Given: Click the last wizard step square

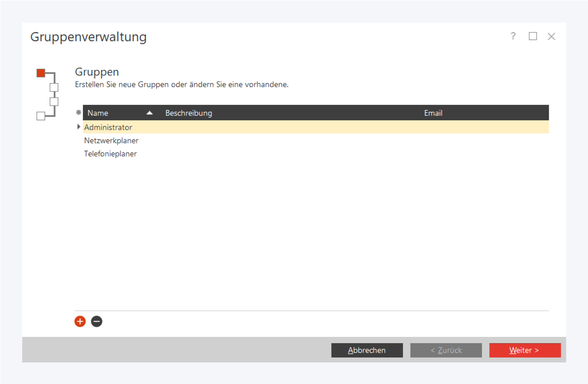Looking at the screenshot, I should pyautogui.click(x=41, y=116).
